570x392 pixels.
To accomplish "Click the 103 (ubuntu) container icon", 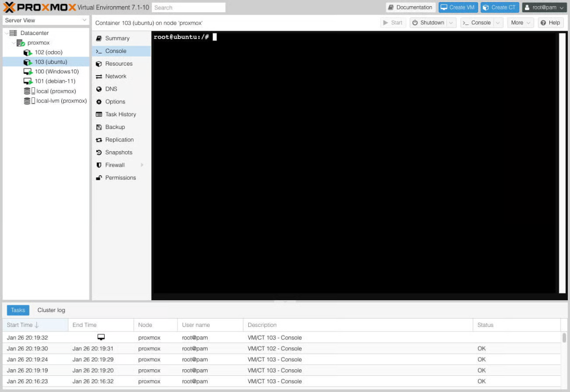I will tap(28, 62).
